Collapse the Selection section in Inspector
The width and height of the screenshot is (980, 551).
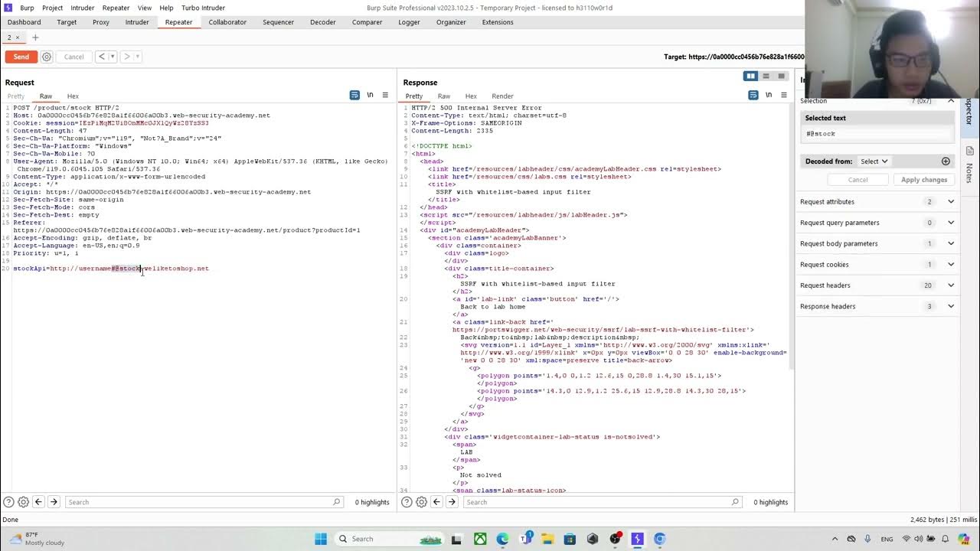[x=951, y=101]
